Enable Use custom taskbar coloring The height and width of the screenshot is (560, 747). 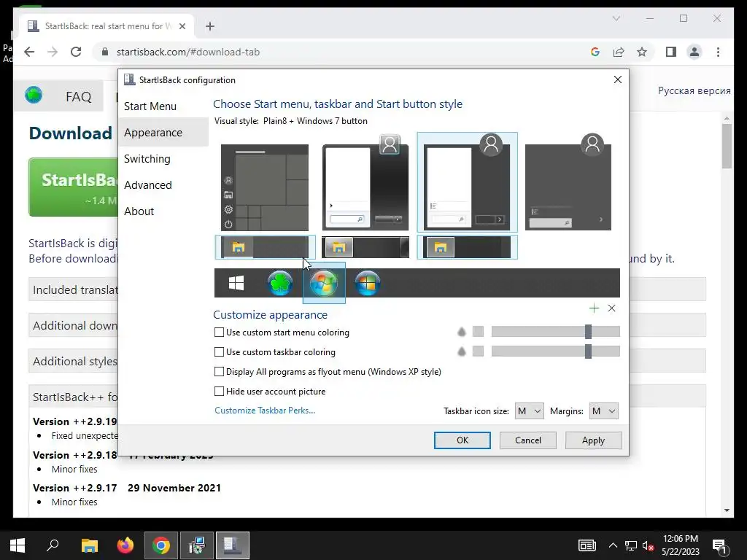coord(219,352)
